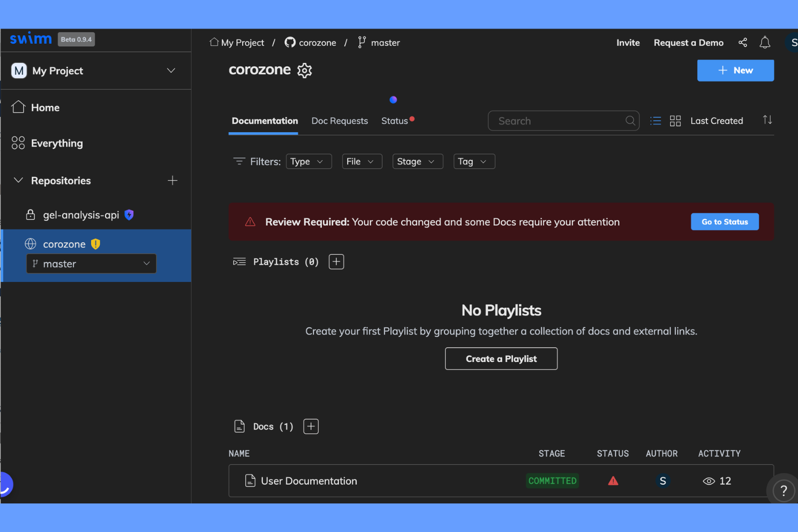Switch to list view

pyautogui.click(x=655, y=121)
